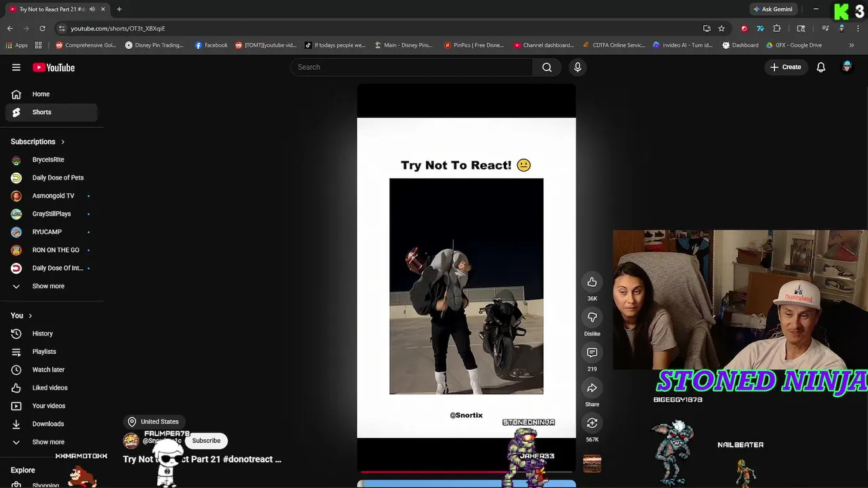This screenshot has width=868, height=488.
Task: Open RON ON THE GO channel
Action: point(51,250)
